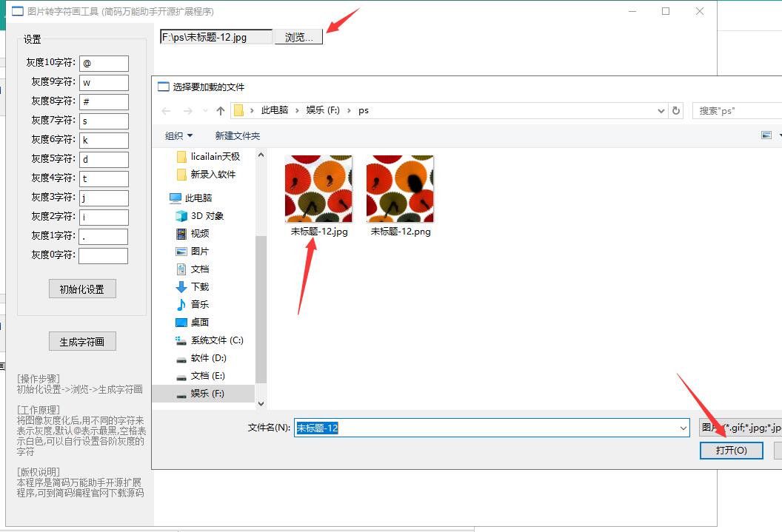Click the 生成字符画 button

tap(81, 340)
